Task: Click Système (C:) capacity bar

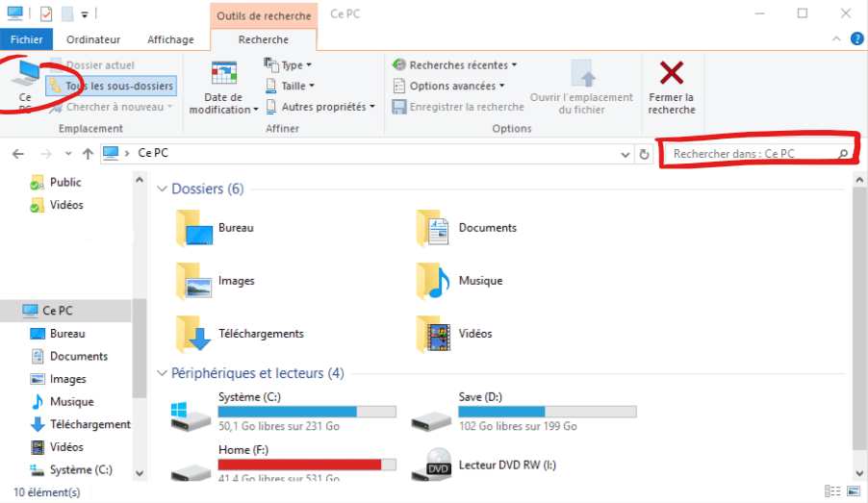Action: tap(307, 412)
